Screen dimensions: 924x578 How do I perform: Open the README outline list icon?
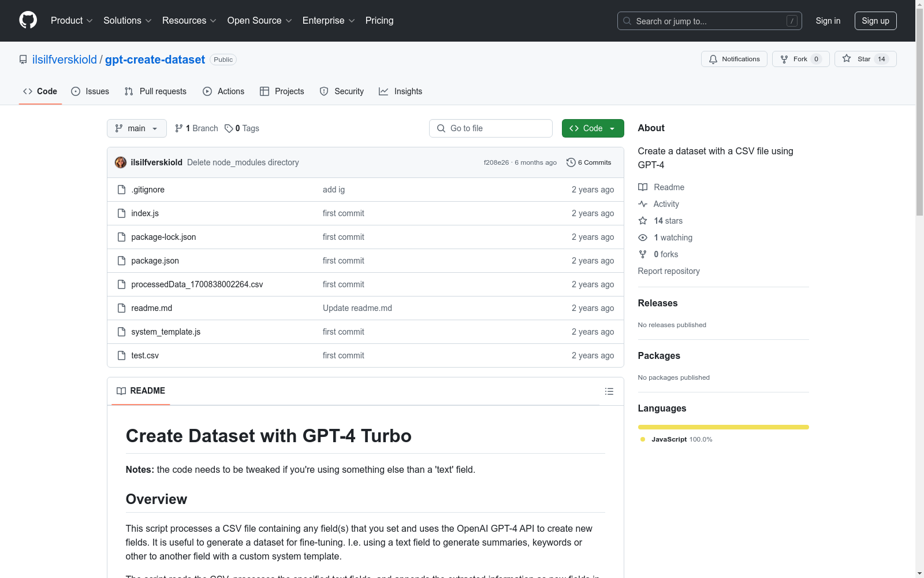(x=609, y=391)
